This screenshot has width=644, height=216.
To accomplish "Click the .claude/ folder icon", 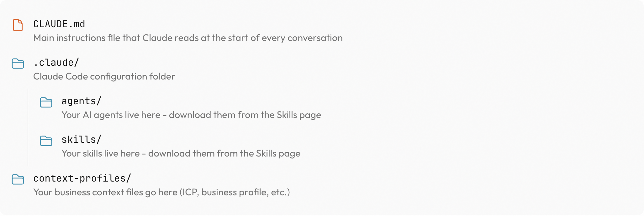I will tap(18, 64).
